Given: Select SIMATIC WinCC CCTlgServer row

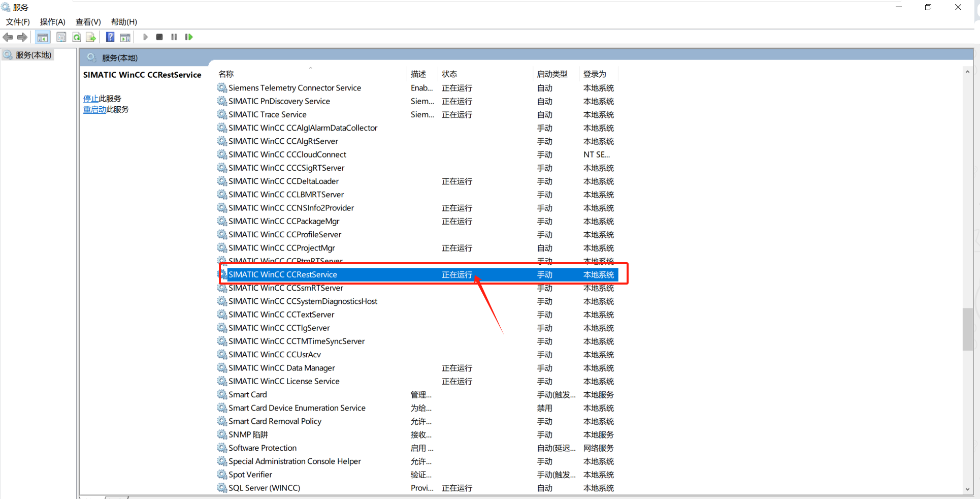Looking at the screenshot, I should (x=417, y=328).
